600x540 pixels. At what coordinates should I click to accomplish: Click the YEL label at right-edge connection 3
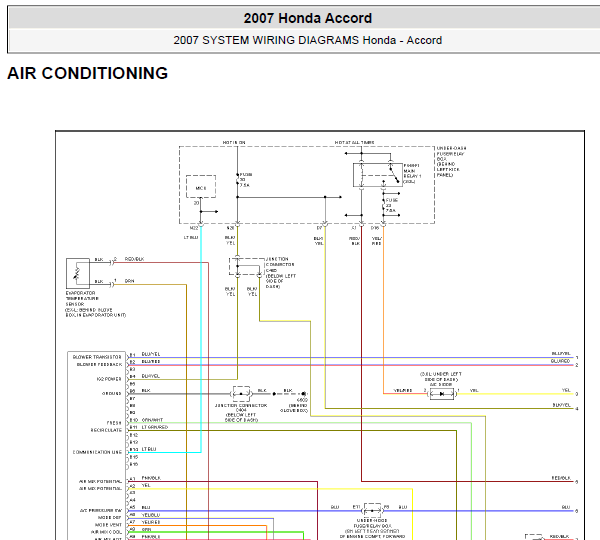point(566,390)
